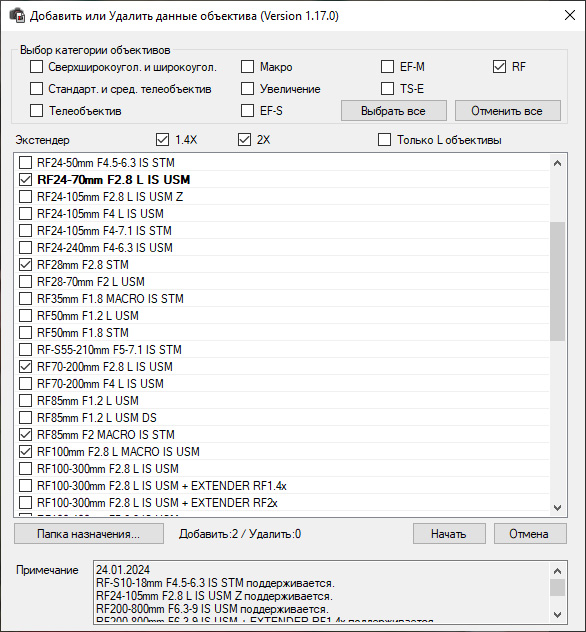
Task: Close the dialog window
Action: [x=570, y=15]
